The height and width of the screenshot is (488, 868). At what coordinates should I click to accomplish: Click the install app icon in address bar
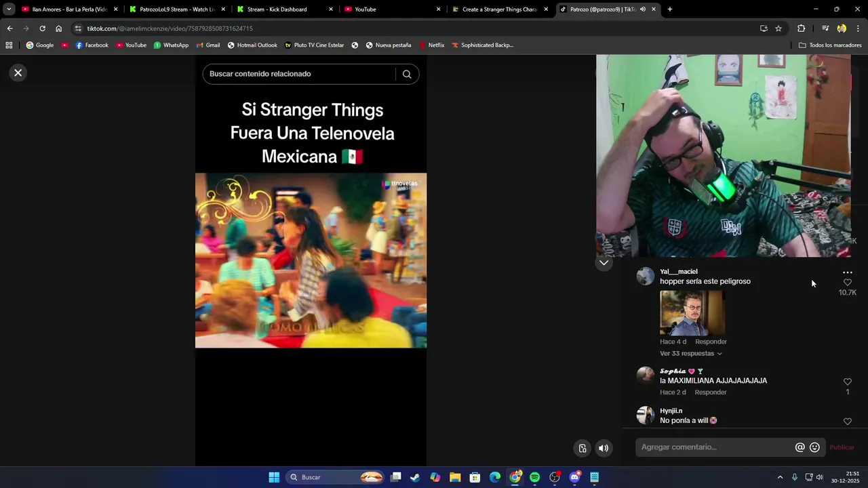[764, 28]
